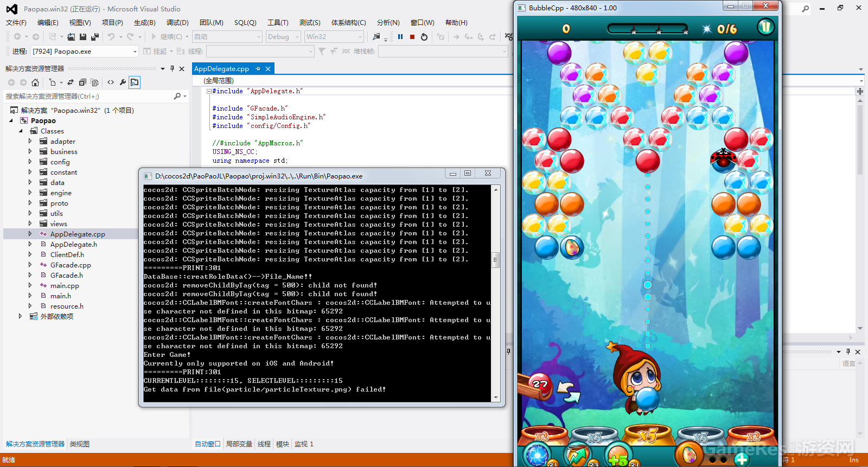Open the Win32 platform dropdown
This screenshot has height=467, width=868.
click(x=334, y=37)
